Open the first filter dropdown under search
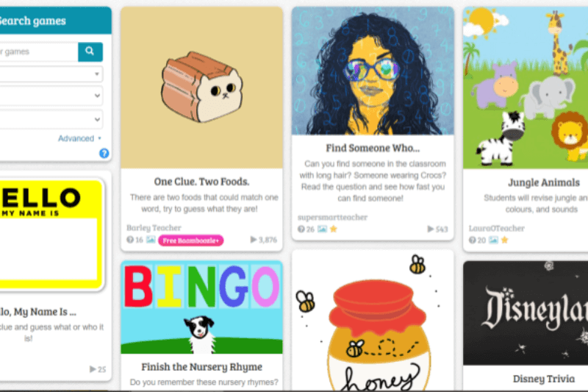This screenshot has height=392, width=588. 51,74
